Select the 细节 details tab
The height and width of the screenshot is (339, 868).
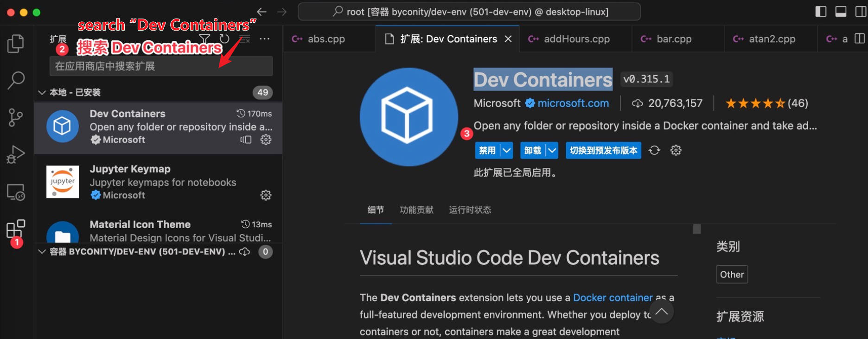coord(376,210)
